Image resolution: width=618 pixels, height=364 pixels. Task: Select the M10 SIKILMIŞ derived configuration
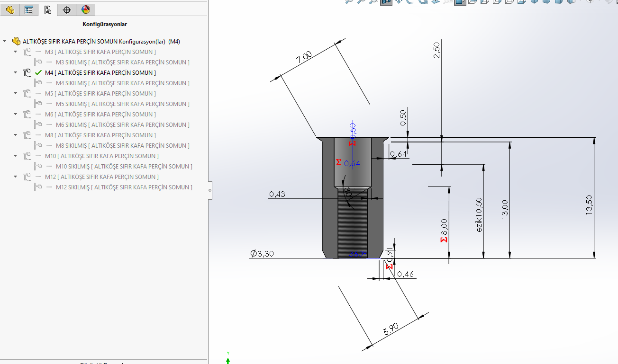[124, 166]
